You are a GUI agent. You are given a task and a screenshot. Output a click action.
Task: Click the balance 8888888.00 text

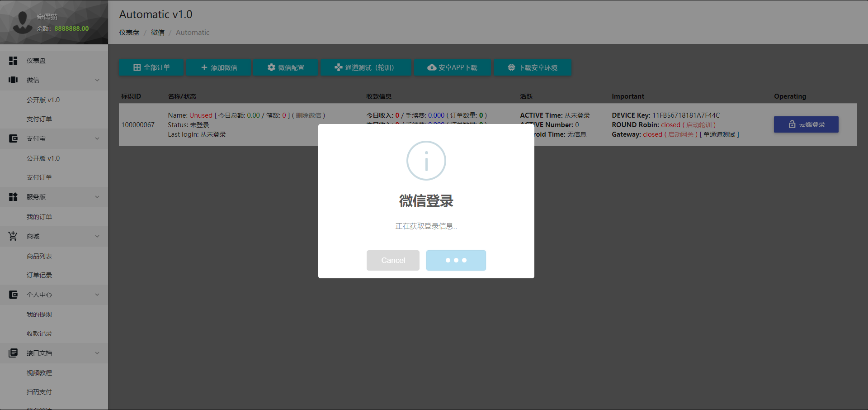[71, 29]
